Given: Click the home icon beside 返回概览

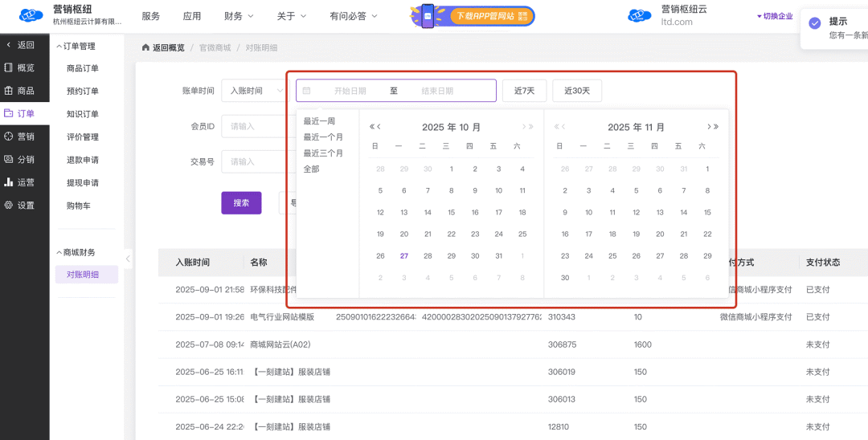Looking at the screenshot, I should tap(145, 48).
